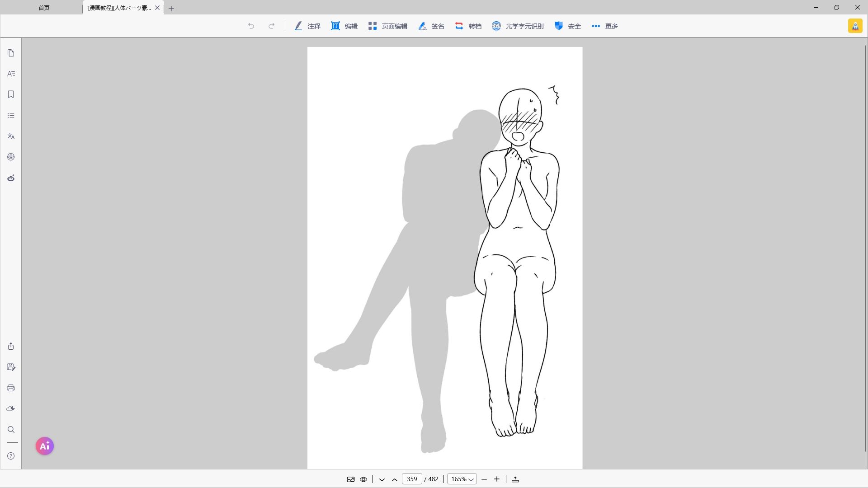
Task: Open the list contents sidebar icon
Action: point(11,116)
